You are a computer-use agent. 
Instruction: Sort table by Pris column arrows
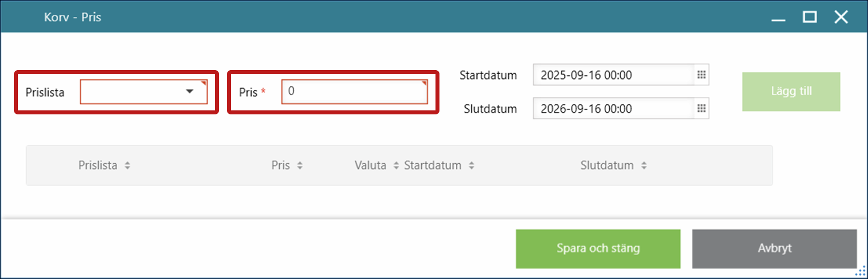tap(300, 166)
